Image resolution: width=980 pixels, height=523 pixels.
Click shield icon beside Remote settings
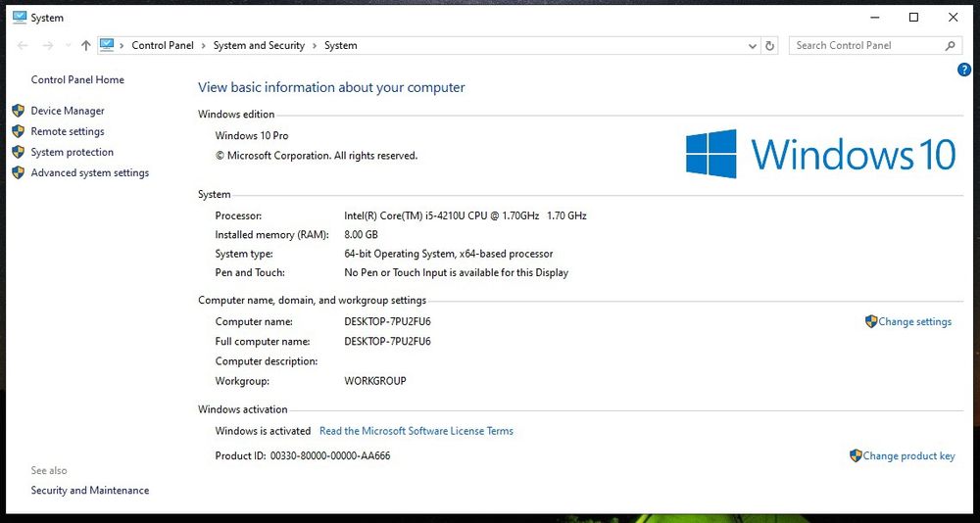coord(18,131)
